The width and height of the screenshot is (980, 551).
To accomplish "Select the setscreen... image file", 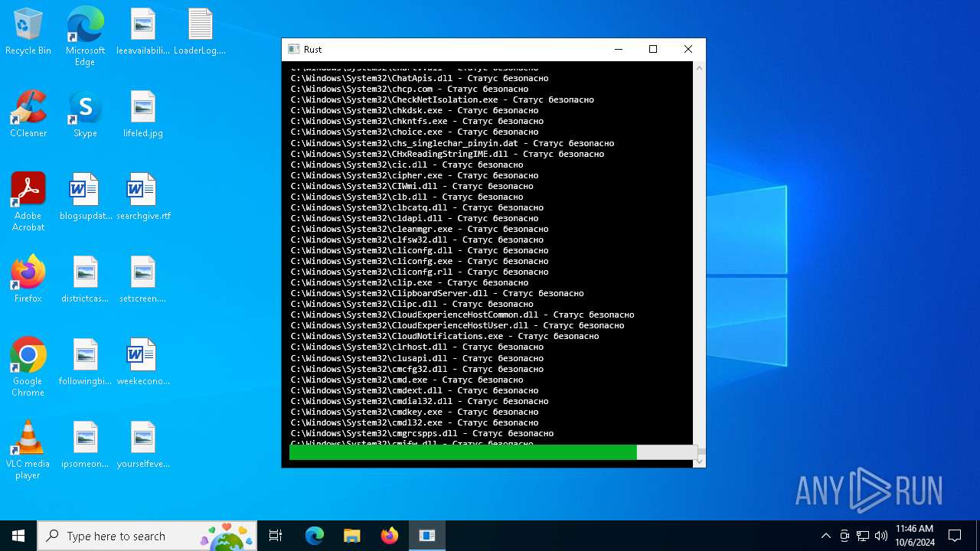I will coord(143,280).
